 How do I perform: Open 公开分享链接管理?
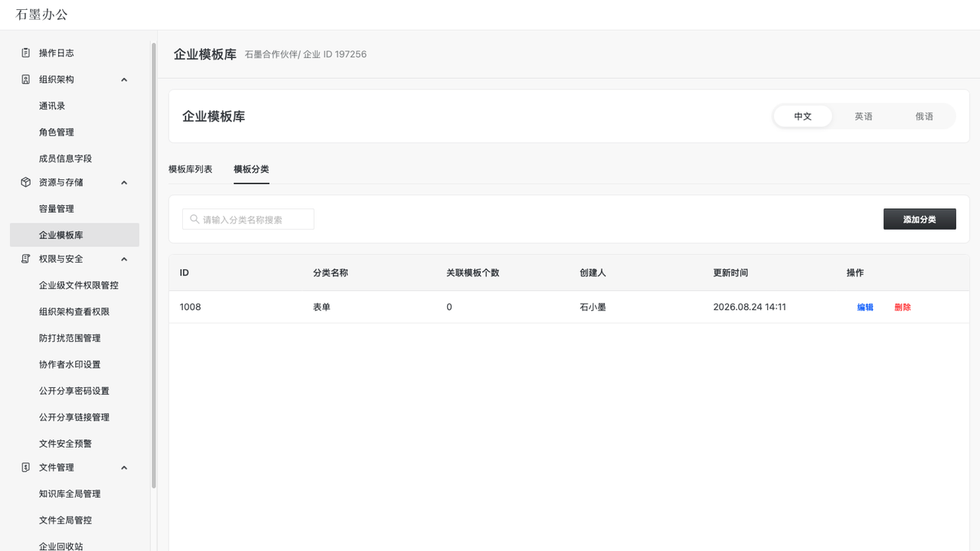(x=74, y=417)
